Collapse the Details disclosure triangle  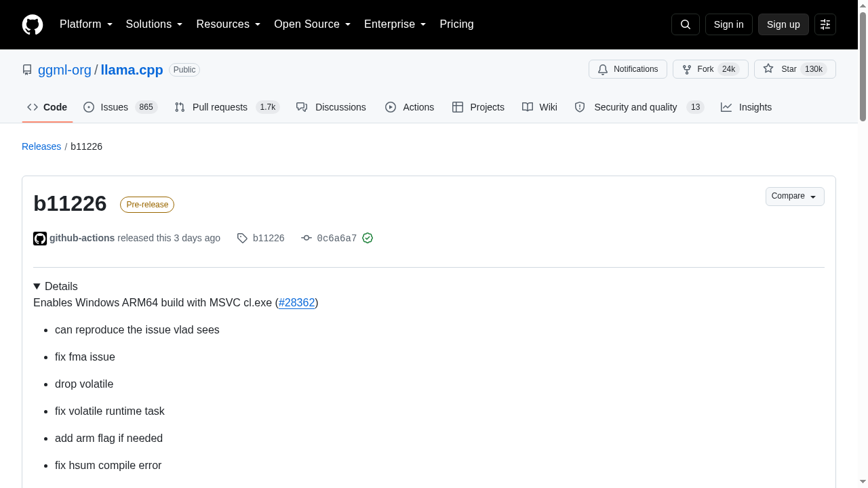pos(37,287)
